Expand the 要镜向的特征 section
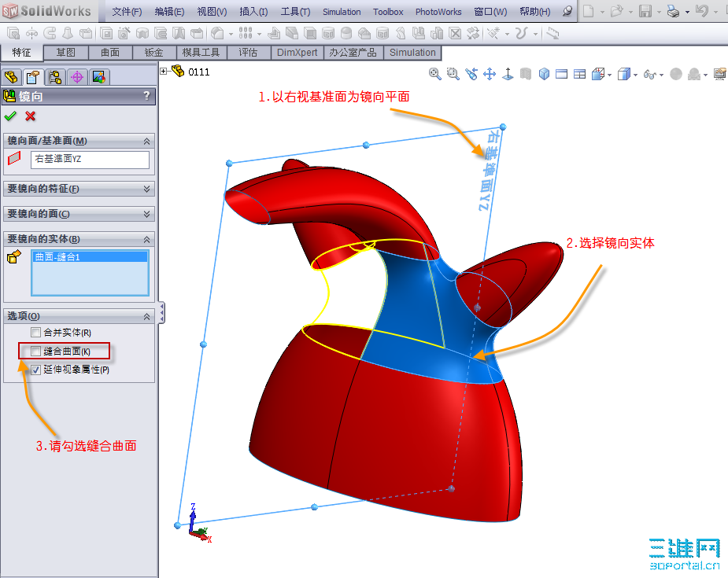Screen dimensions: 728x578 coord(79,189)
